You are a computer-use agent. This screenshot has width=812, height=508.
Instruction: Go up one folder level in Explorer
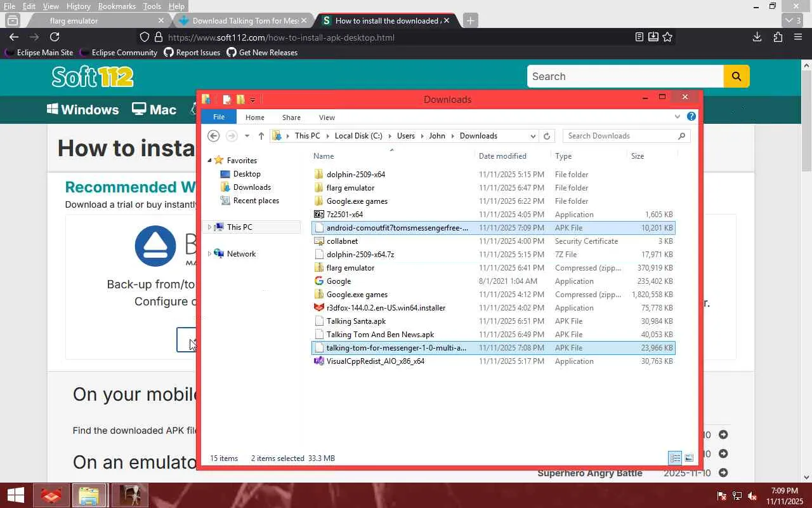tap(261, 136)
